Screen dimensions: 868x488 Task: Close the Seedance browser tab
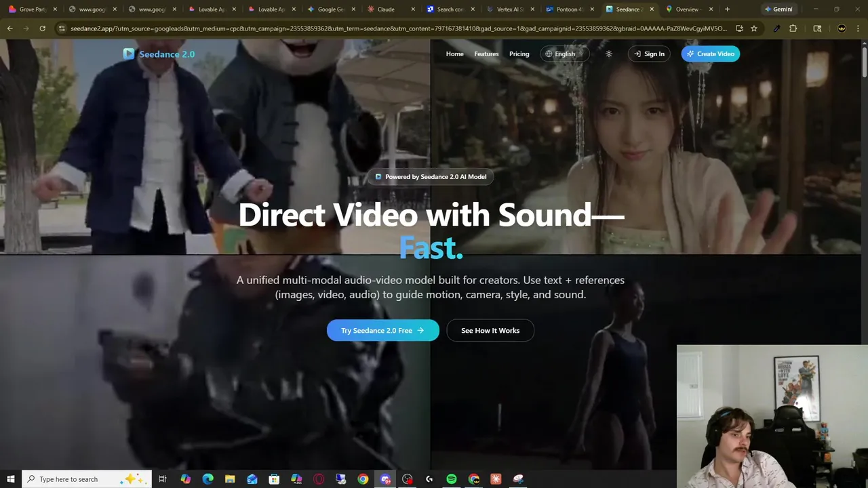click(x=652, y=9)
